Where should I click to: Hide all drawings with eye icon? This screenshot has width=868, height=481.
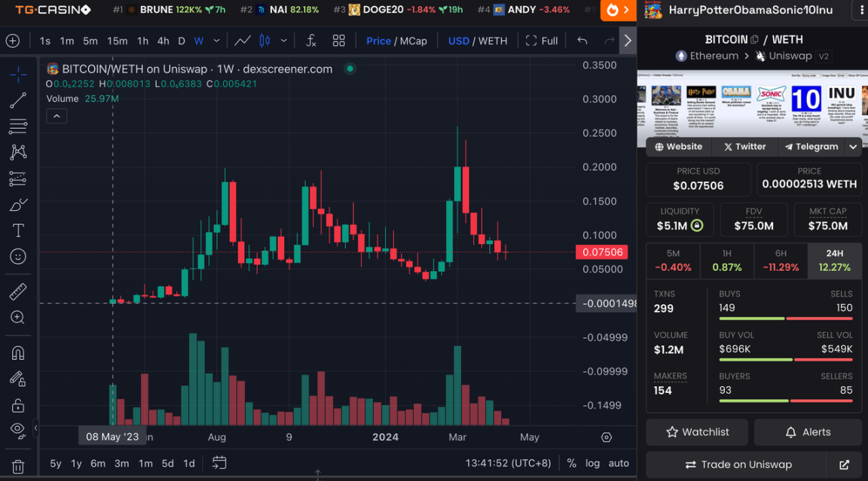18,430
